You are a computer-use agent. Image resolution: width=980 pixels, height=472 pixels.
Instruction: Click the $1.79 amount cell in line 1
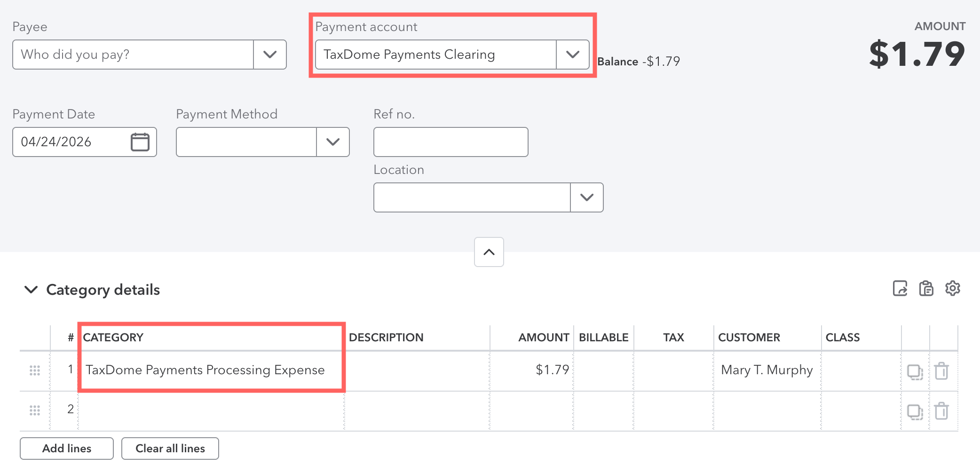[x=531, y=371]
